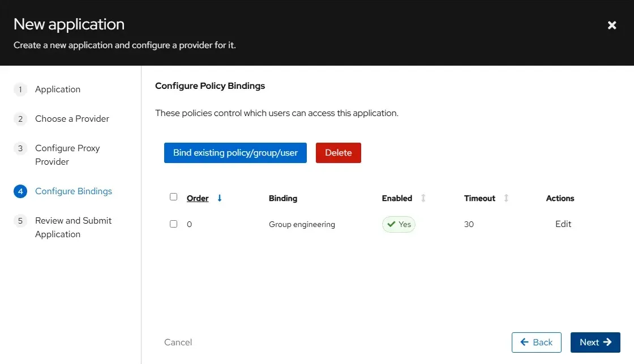Sort by Enabled column arrows
Image resolution: width=634 pixels, height=364 pixels.
423,198
